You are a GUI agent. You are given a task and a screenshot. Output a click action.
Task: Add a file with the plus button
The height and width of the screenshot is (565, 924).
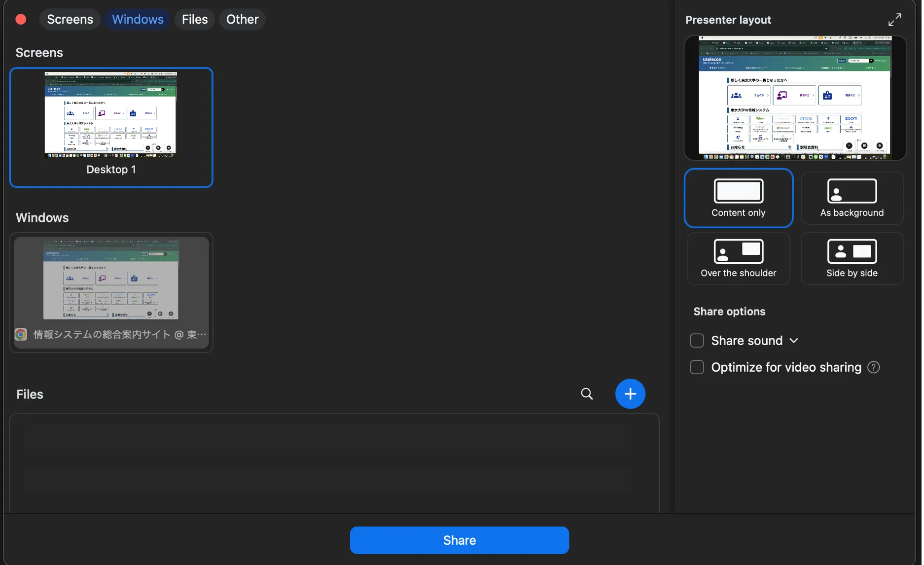(630, 394)
